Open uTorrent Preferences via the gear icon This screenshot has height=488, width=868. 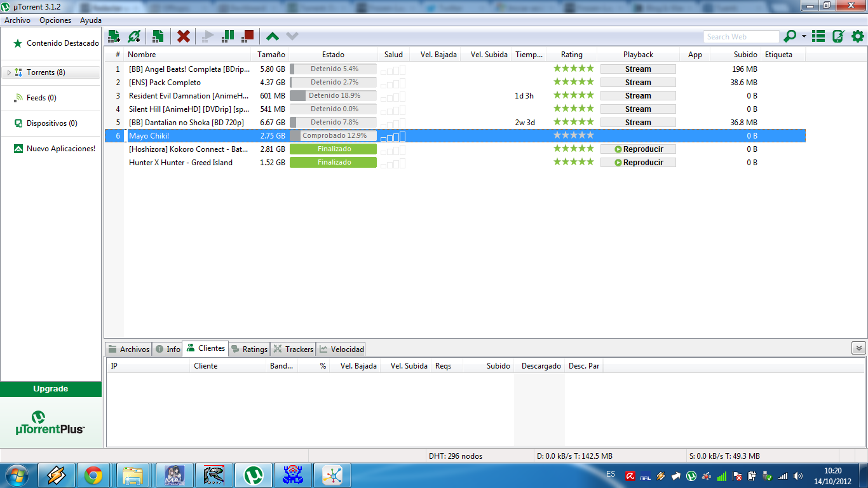point(858,36)
